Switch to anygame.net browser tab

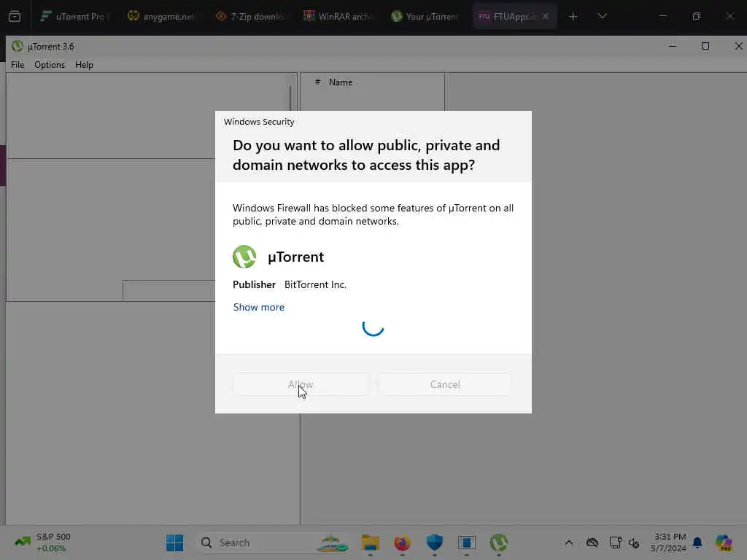point(162,16)
